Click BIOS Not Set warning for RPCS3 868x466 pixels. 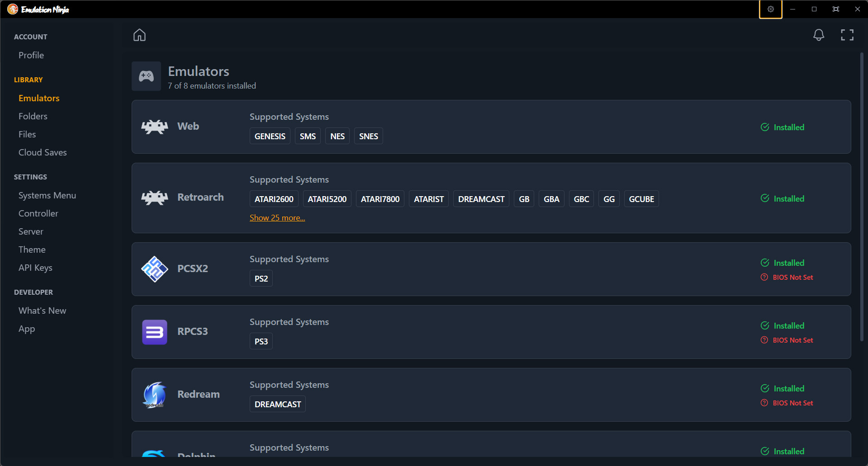point(787,340)
